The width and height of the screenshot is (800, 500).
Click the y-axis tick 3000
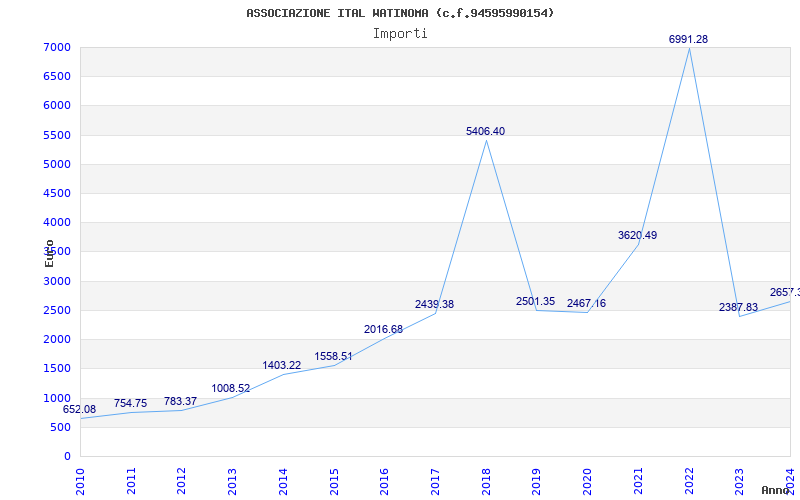click(x=58, y=282)
